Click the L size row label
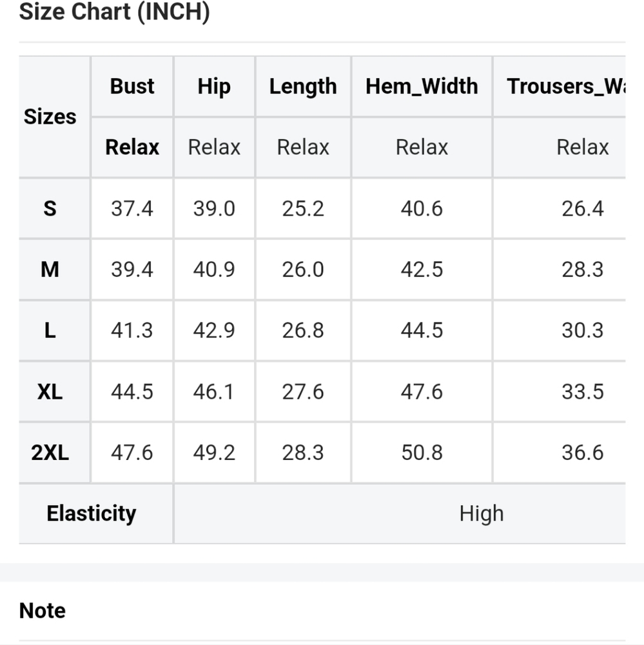Image resolution: width=644 pixels, height=645 pixels. (50, 330)
